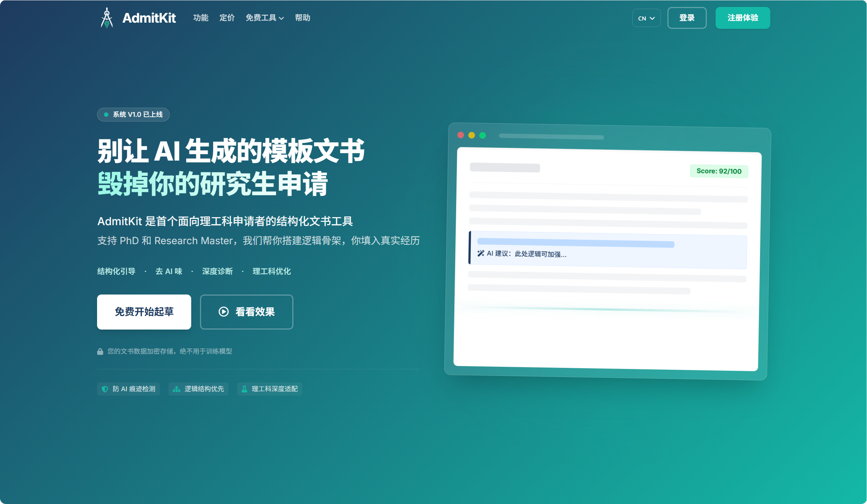Screen dimensions: 867x504
Task: Click the 系统 V1.0 已上线 badge
Action: click(x=133, y=115)
